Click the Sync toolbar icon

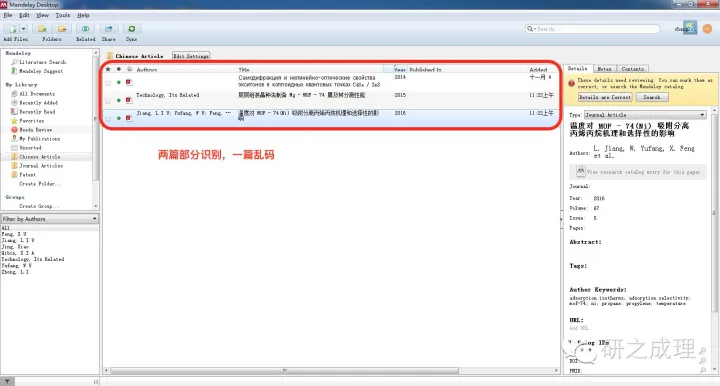point(132,29)
